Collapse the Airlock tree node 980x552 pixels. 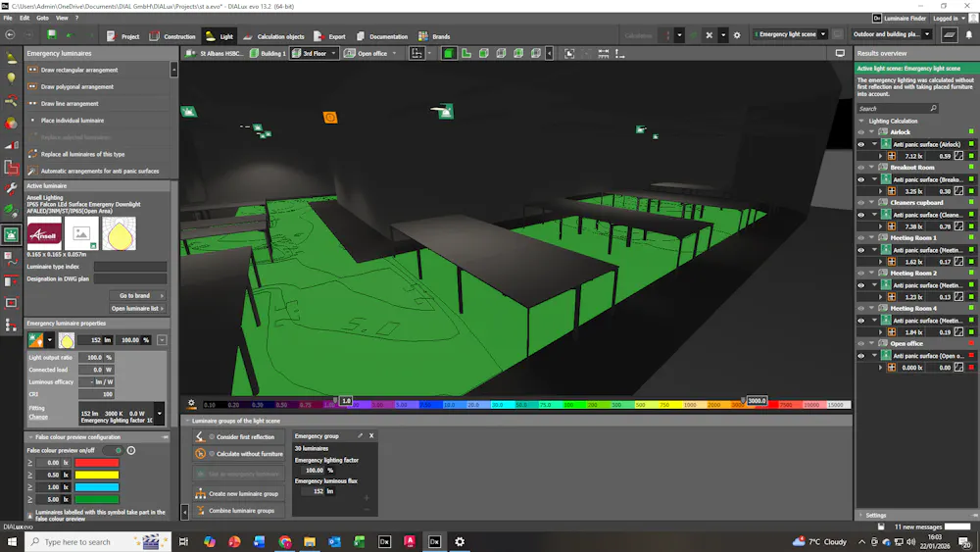871,132
